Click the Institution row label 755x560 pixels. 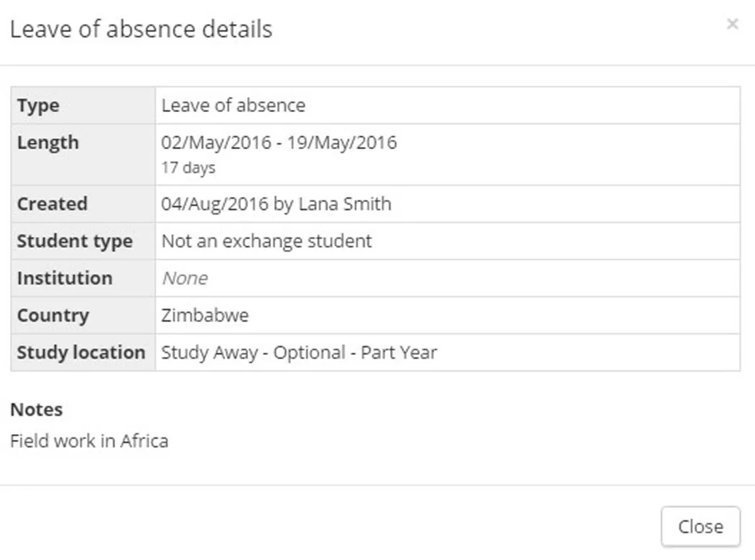pos(64,277)
